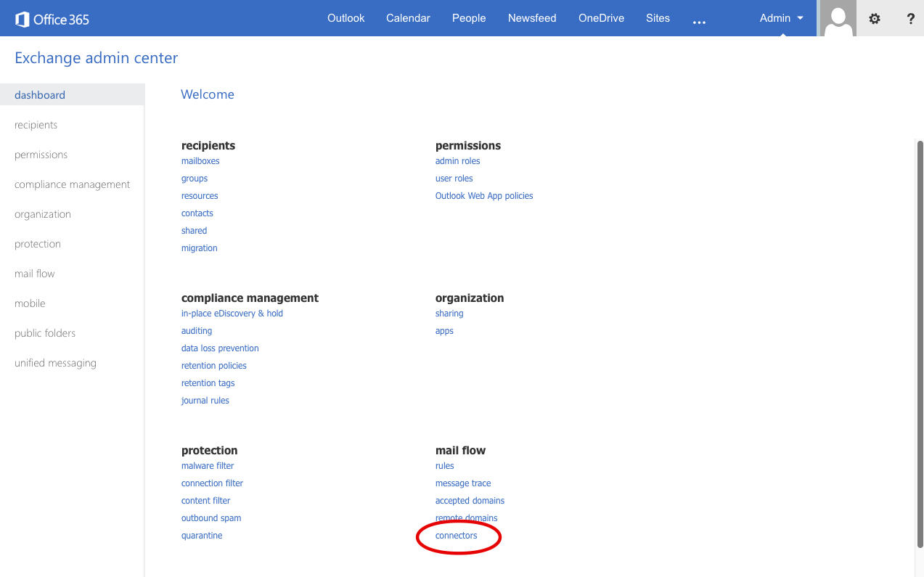Go to Outlook in top navigation
This screenshot has width=924, height=577.
346,18
